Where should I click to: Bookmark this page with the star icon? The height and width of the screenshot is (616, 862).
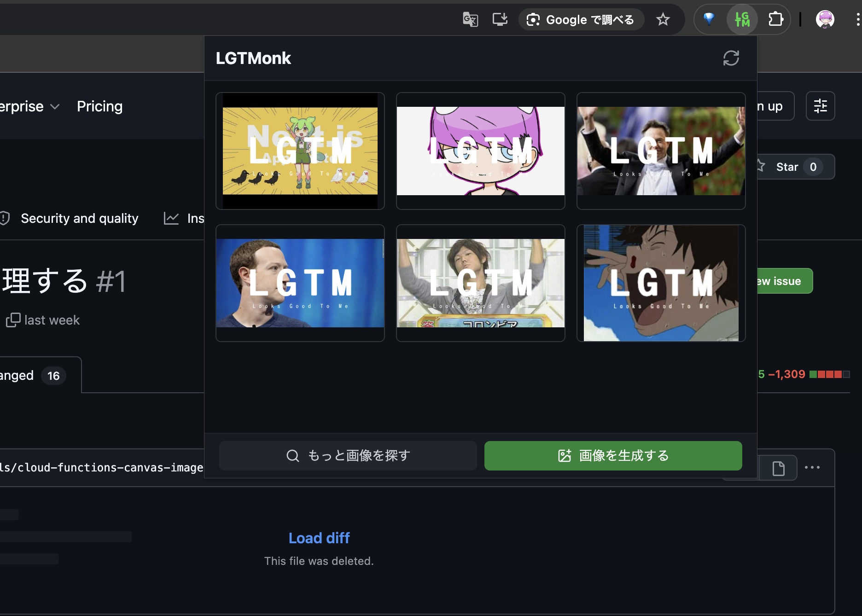click(663, 19)
